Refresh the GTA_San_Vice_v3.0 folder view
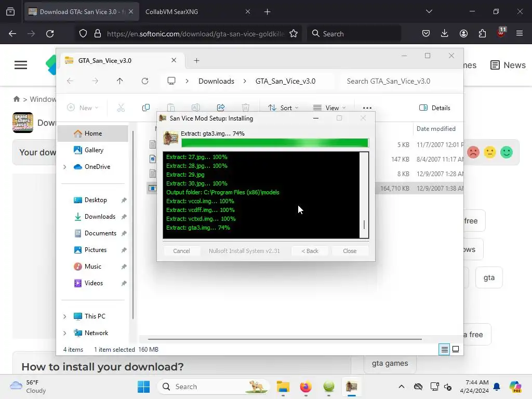532x399 pixels. click(145, 81)
